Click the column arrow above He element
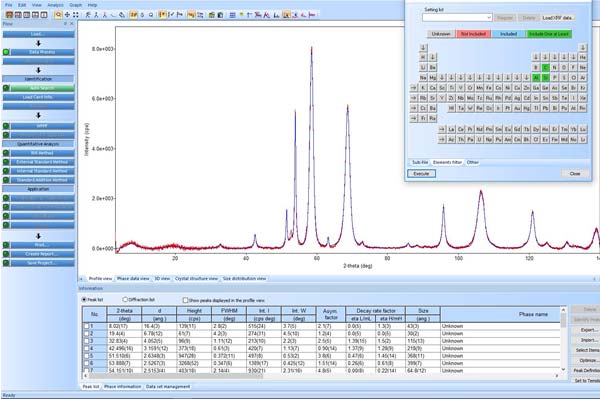Screen dimensions: 600x400 point(582,48)
